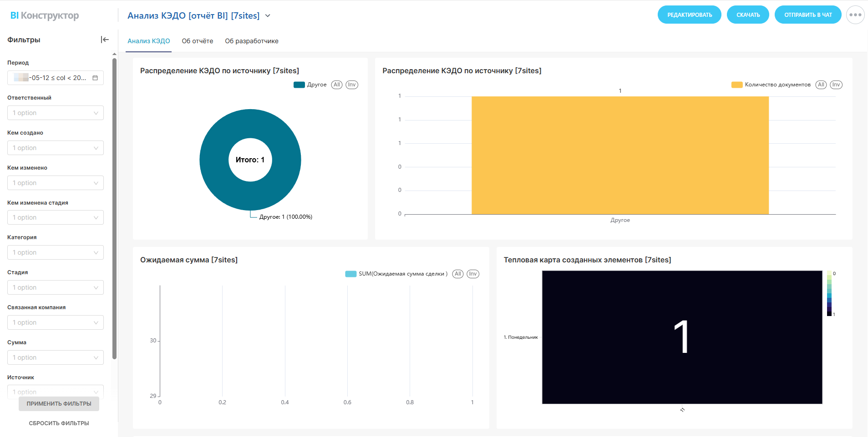Toggle Количество документов legend series
Image resolution: width=868 pixels, height=437 pixels.
771,85
